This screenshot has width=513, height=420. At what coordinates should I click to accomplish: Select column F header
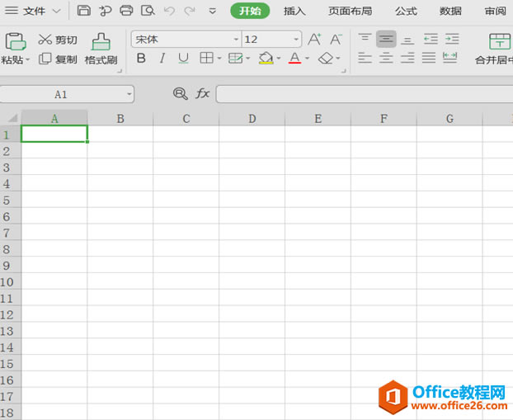(x=384, y=118)
